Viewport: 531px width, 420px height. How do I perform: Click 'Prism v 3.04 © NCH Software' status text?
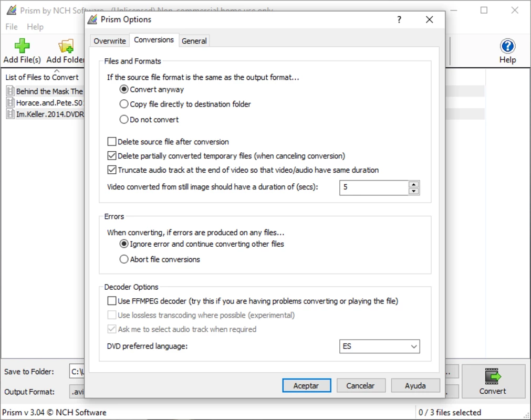point(54,412)
